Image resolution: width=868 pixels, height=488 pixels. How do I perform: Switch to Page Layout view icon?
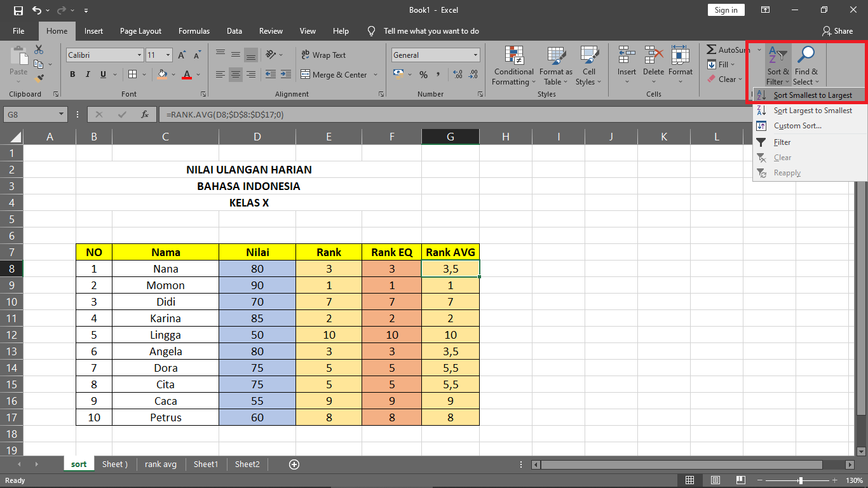[715, 480]
